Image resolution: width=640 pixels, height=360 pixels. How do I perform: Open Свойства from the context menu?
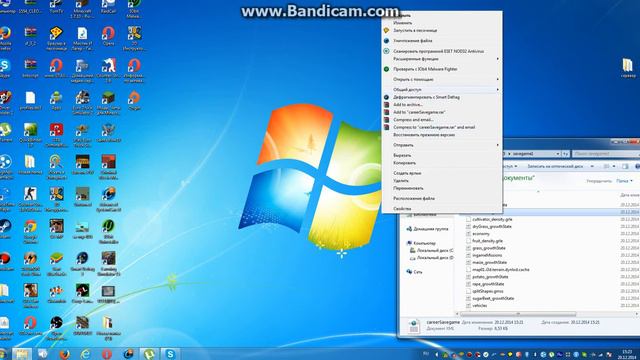pos(402,209)
